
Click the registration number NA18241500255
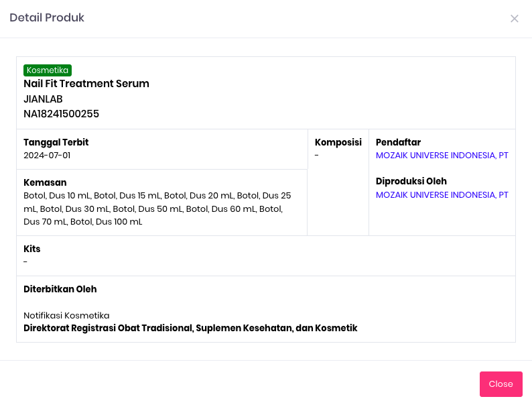click(61, 114)
